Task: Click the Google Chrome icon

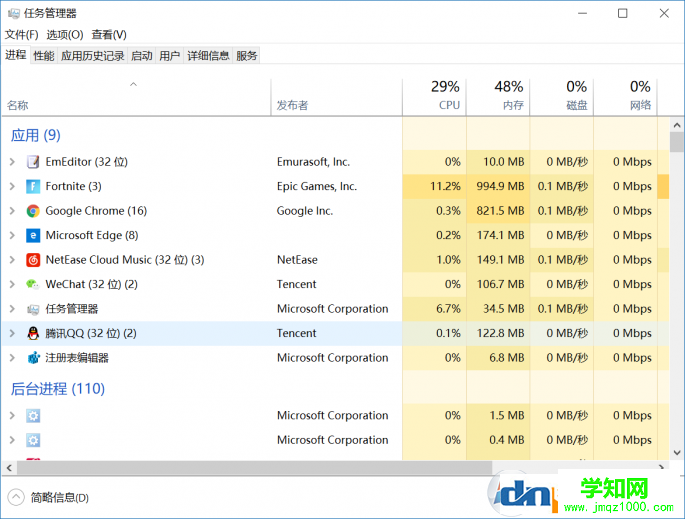Action: [33, 211]
